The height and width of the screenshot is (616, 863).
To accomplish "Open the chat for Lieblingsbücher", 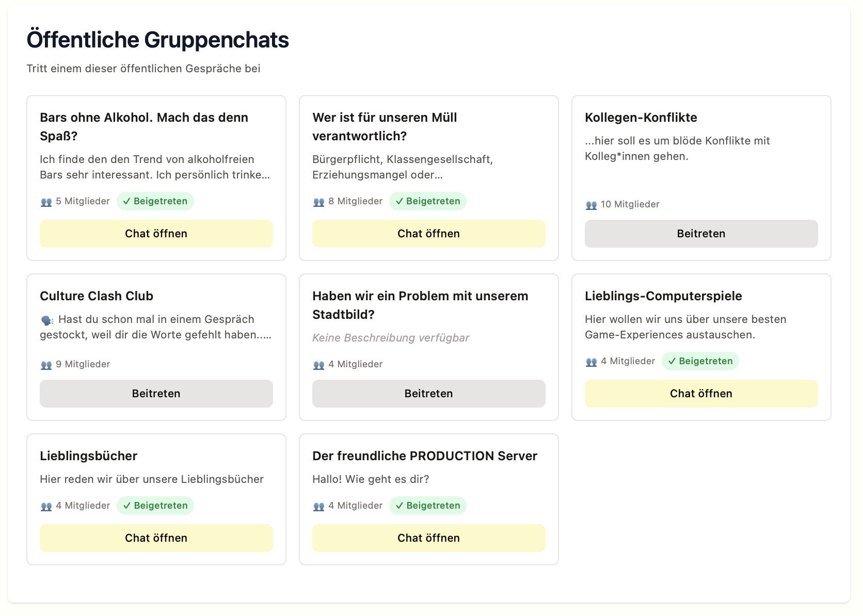I will [x=156, y=538].
